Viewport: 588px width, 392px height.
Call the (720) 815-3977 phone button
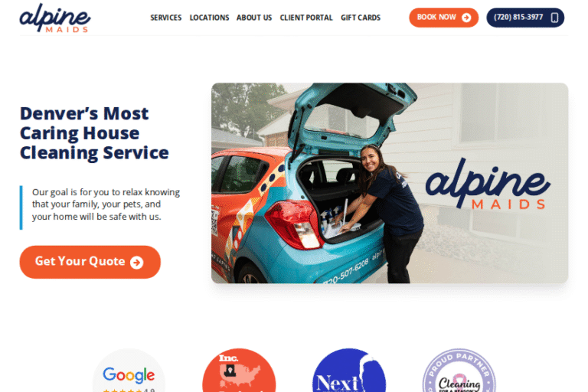[x=525, y=18]
